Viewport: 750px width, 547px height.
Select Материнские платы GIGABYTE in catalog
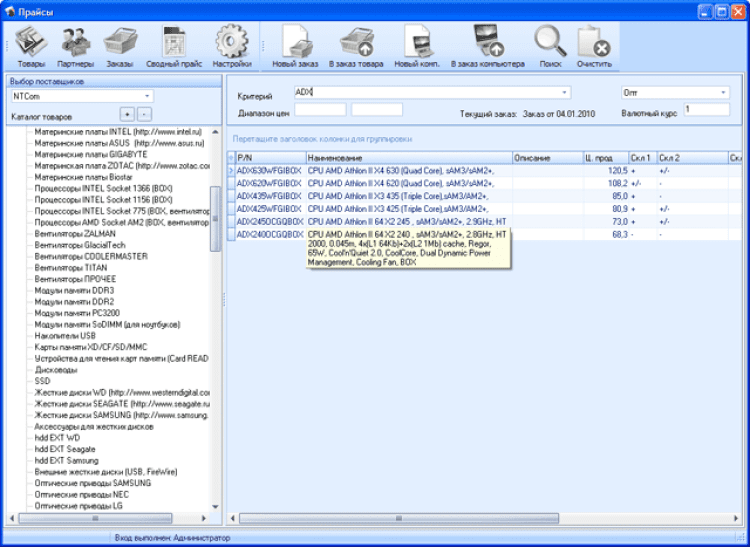[91, 154]
